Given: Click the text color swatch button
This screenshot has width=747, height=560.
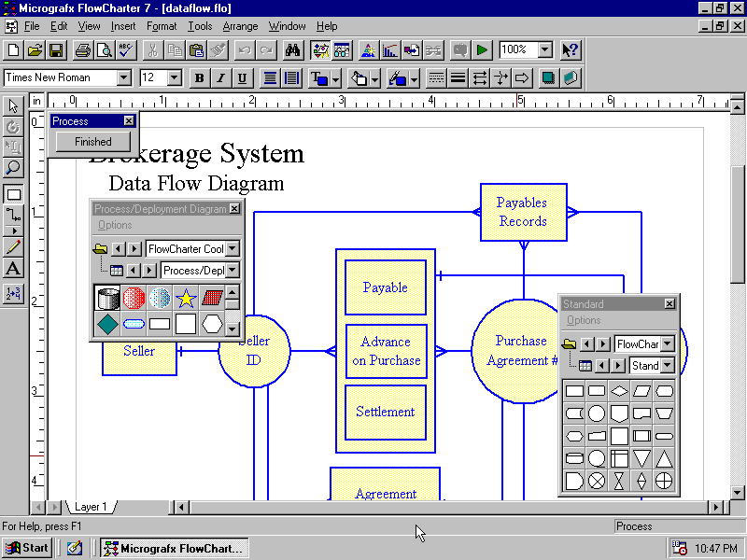Looking at the screenshot, I should 318,78.
